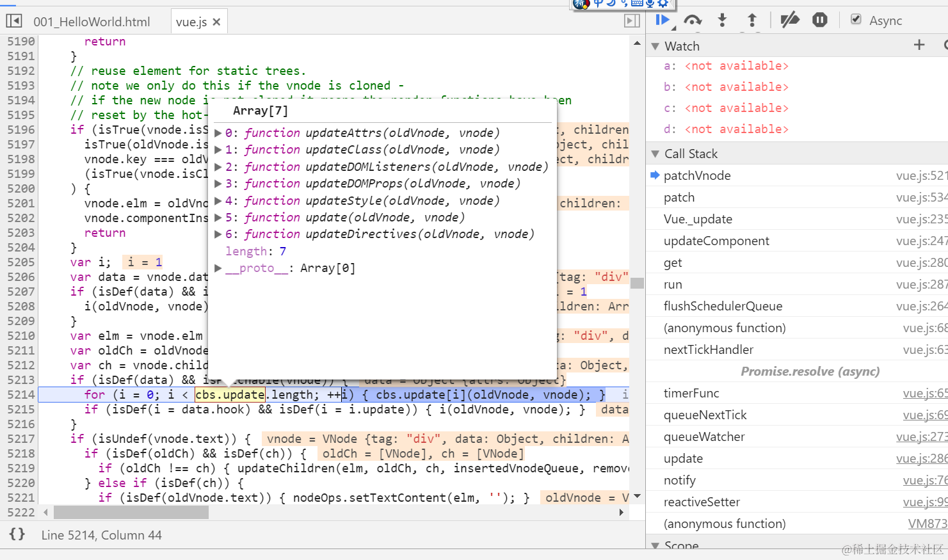Click watch expression c: not available
The image size is (948, 560).
pyautogui.click(x=726, y=108)
